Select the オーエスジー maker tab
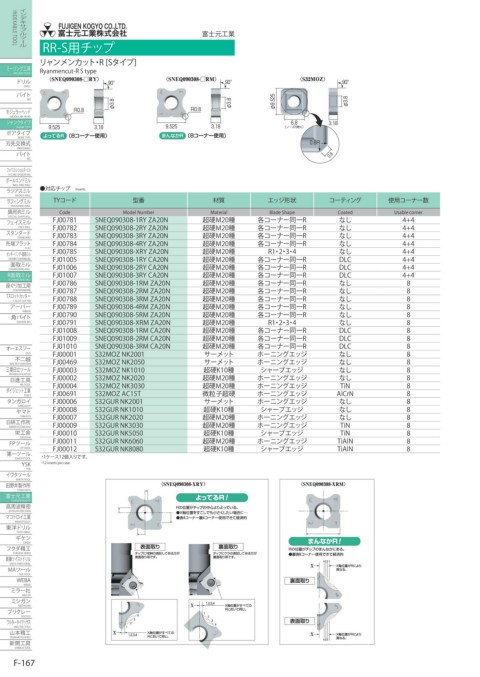 coord(16,349)
